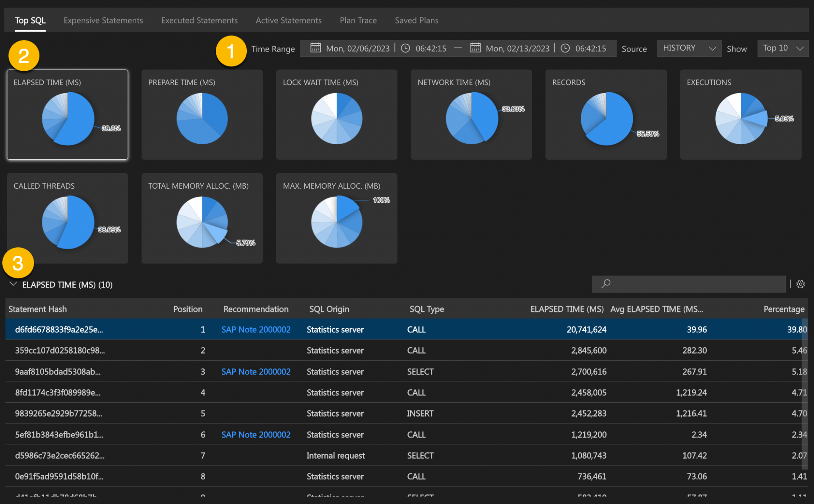Screen dimensions: 814x504
Task: Switch to the Expensive Statements tab
Action: click(103, 20)
